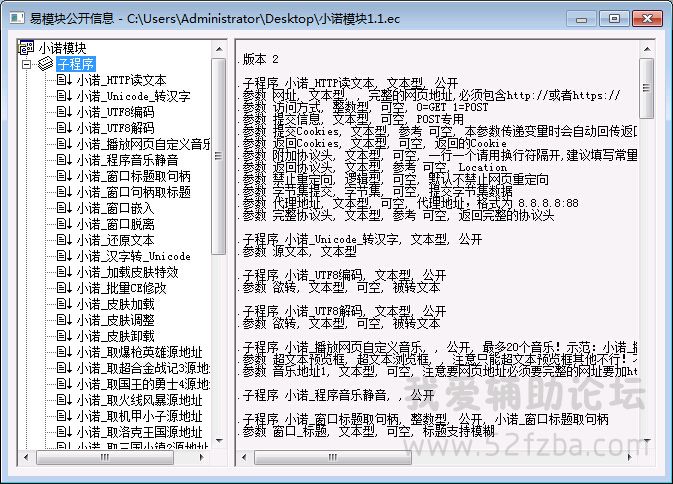This screenshot has height=484, width=673.
Task: Click icon beside 小诺_UTF8编码
Action: 64,112
